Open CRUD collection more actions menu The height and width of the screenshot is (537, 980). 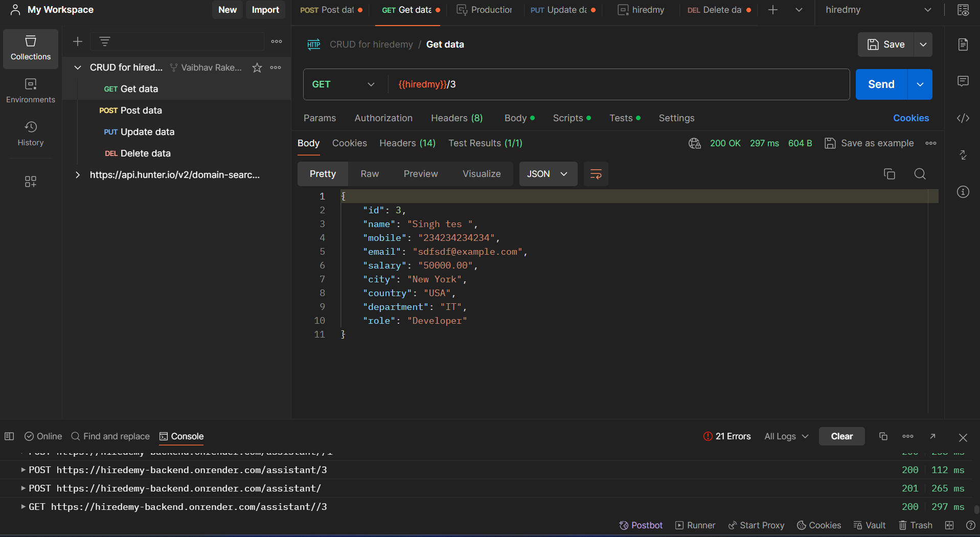click(x=276, y=68)
